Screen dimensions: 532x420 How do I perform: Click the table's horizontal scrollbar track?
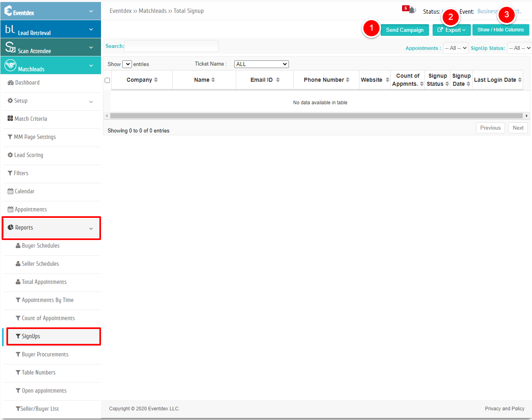pyautogui.click(x=316, y=116)
